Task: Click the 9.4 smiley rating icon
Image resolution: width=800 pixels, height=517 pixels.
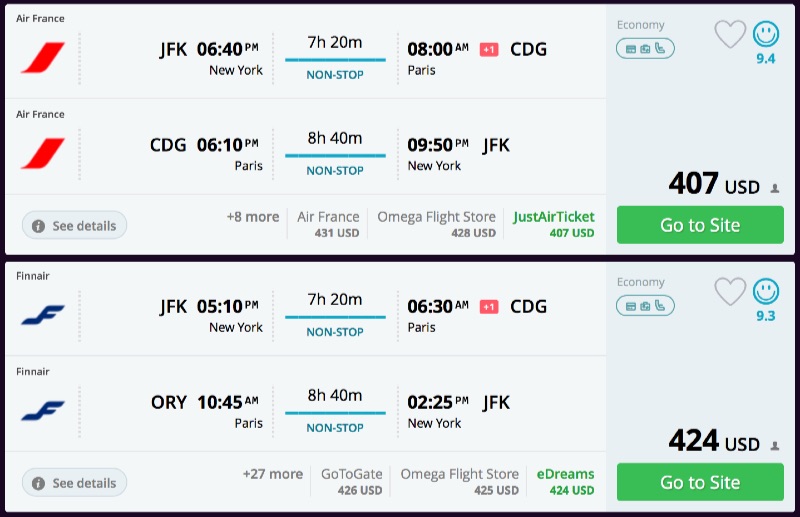Action: click(x=766, y=35)
